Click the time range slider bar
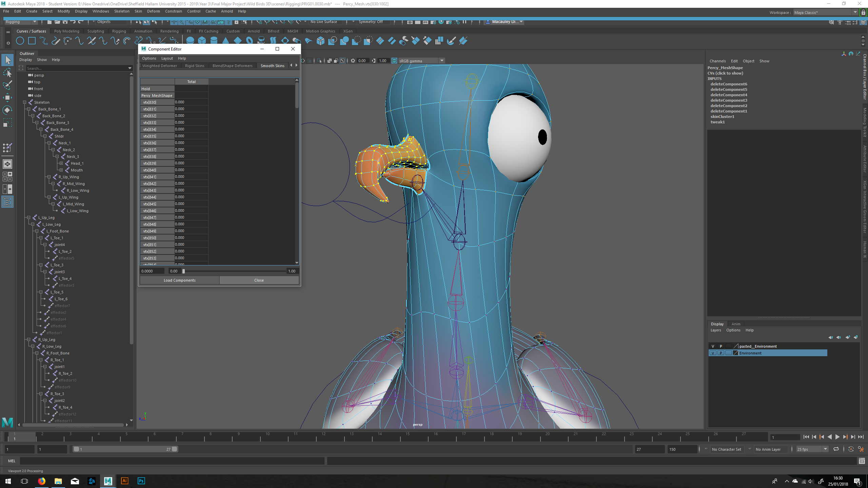The width and height of the screenshot is (868, 488). click(x=125, y=449)
